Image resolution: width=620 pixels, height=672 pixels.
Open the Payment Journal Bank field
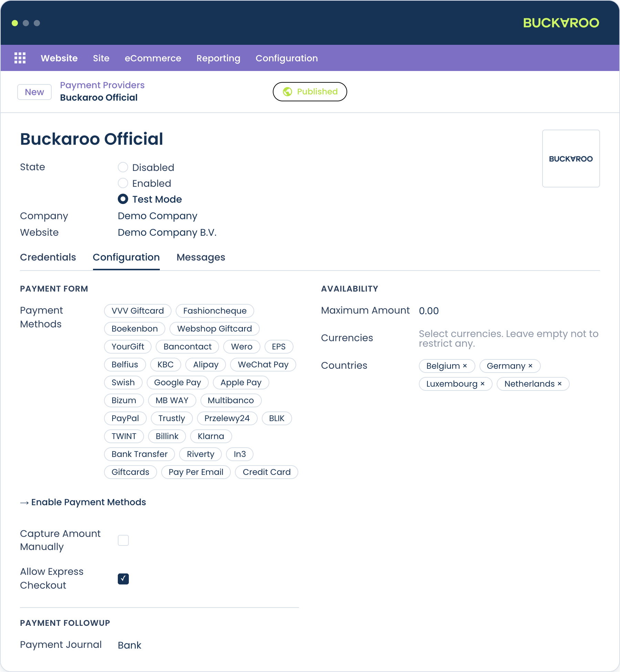[x=130, y=645]
